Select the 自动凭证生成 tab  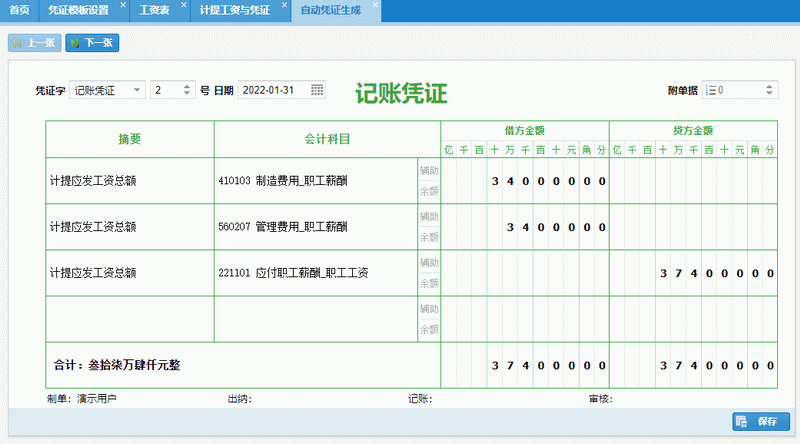(331, 10)
